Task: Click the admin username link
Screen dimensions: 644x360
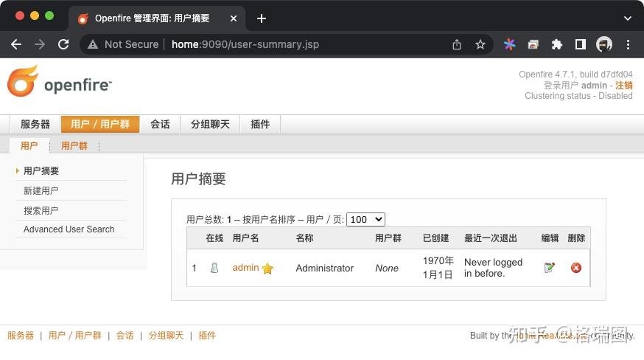Action: pos(245,268)
